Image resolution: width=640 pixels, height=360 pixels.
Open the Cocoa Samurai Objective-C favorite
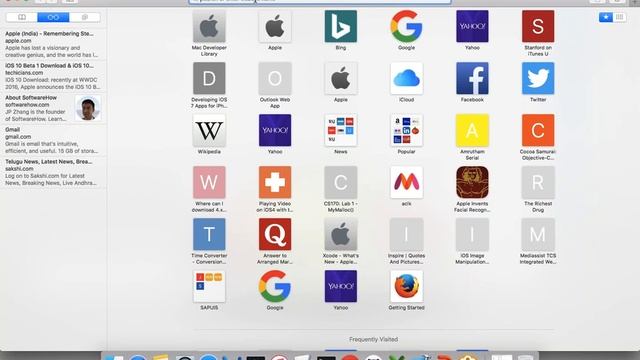[x=538, y=130]
